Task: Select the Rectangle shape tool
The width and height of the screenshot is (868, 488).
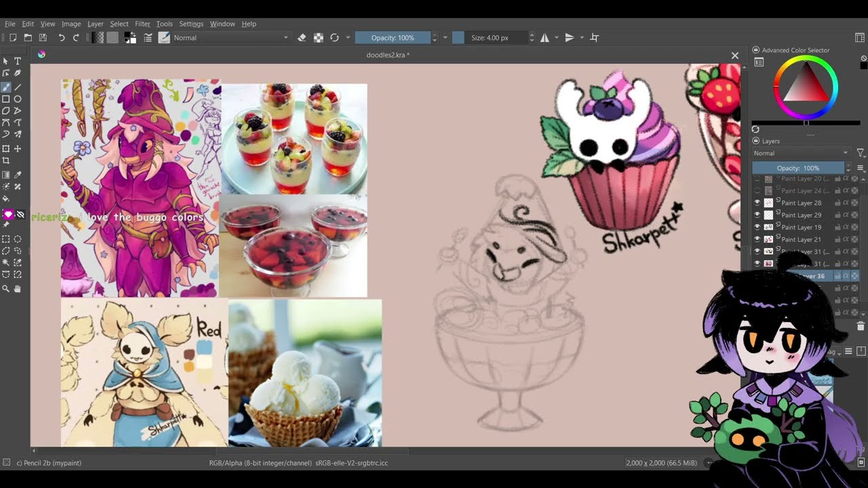Action: click(x=6, y=99)
